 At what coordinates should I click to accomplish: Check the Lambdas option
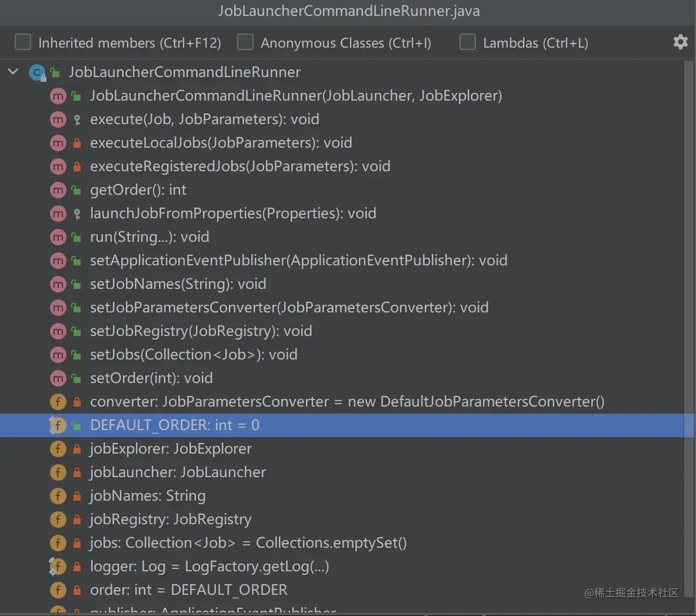467,42
